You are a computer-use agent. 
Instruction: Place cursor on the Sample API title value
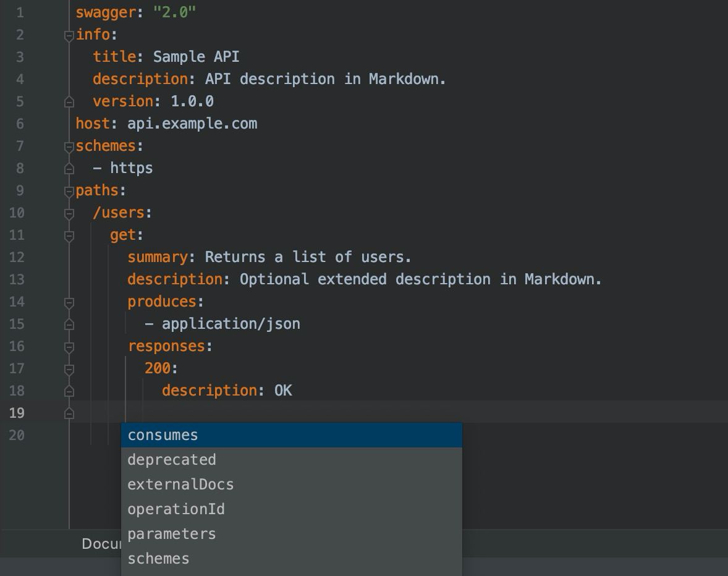coord(196,57)
